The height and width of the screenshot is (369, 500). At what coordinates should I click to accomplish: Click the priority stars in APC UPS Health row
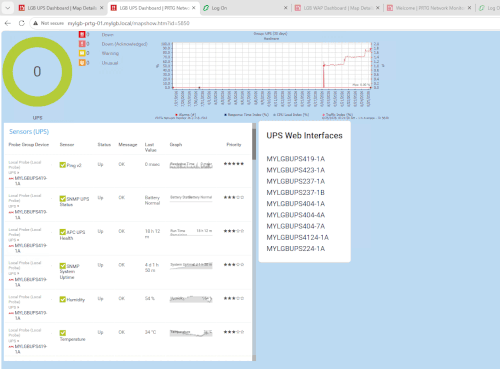point(234,231)
